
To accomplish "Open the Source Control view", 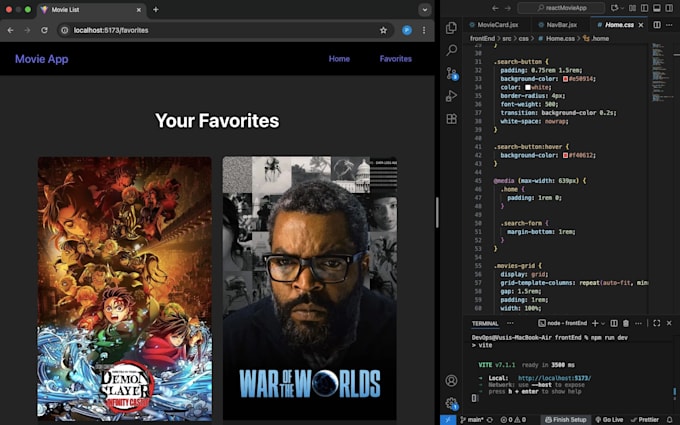I will point(451,73).
